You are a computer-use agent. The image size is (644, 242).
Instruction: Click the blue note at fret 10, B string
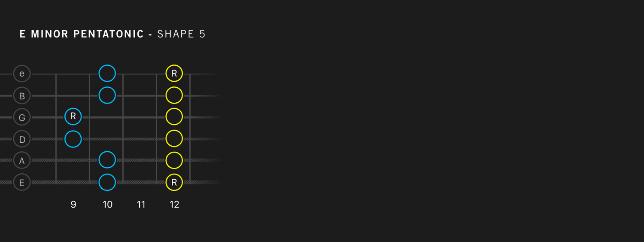click(x=107, y=95)
